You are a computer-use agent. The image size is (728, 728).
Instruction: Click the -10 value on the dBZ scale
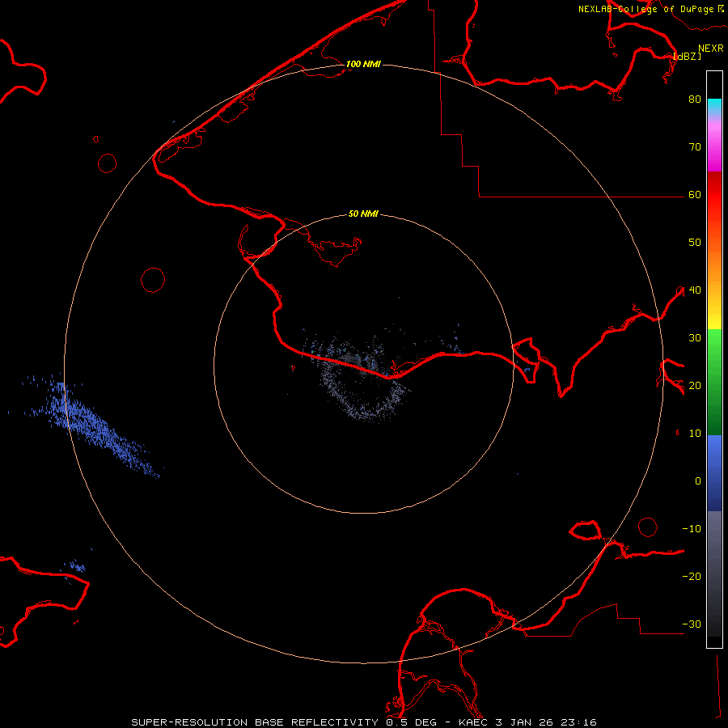(692, 529)
